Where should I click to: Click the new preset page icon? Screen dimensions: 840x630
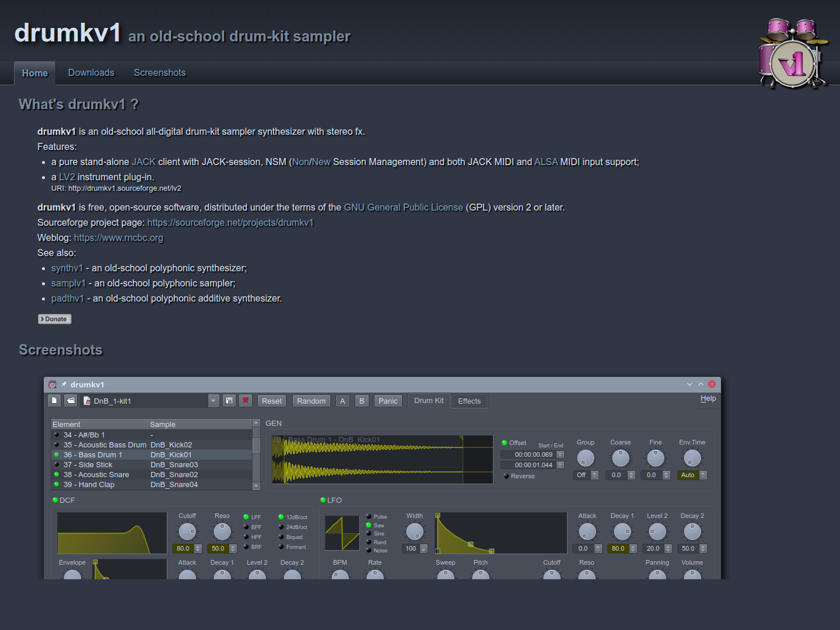(54, 401)
